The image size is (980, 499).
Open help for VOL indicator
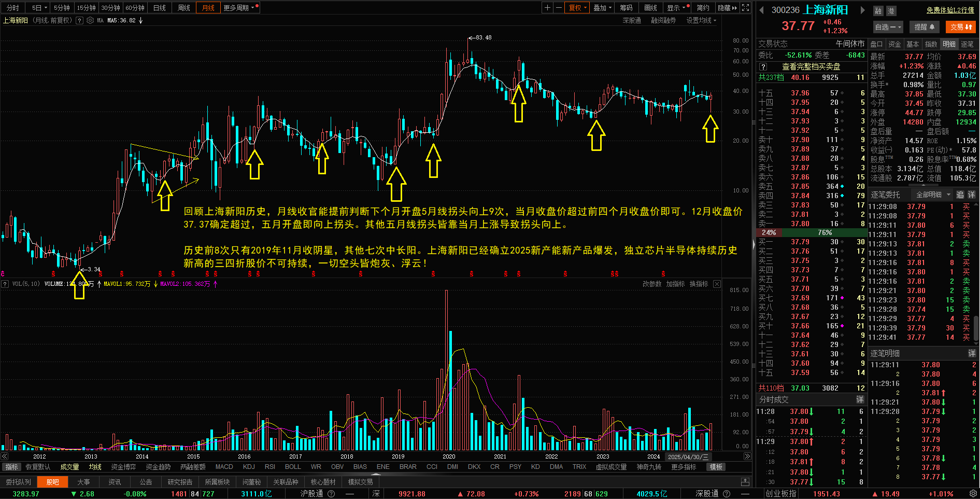coord(5,284)
